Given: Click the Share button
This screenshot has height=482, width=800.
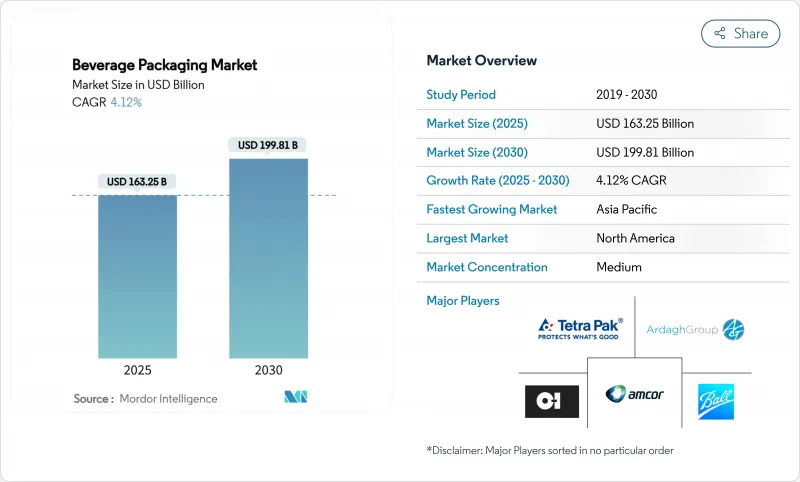Looking at the screenshot, I should [x=740, y=33].
